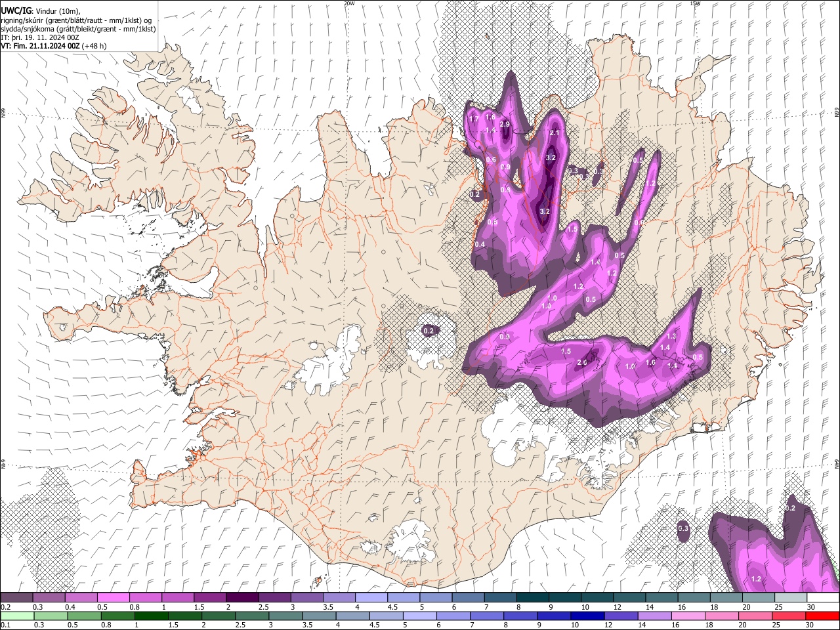Click the '1.7' snowfall value on the map
Image resolution: width=840 pixels, height=630 pixels.
(474, 119)
